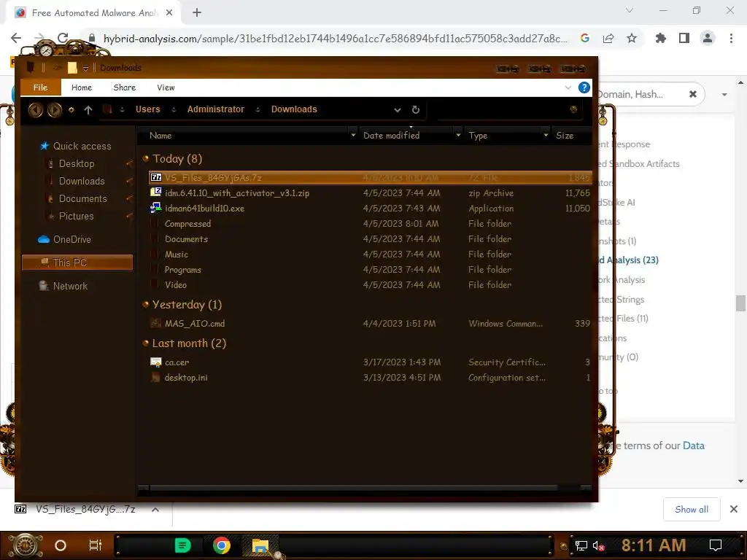Close the Free Automated Malware tab

(169, 13)
